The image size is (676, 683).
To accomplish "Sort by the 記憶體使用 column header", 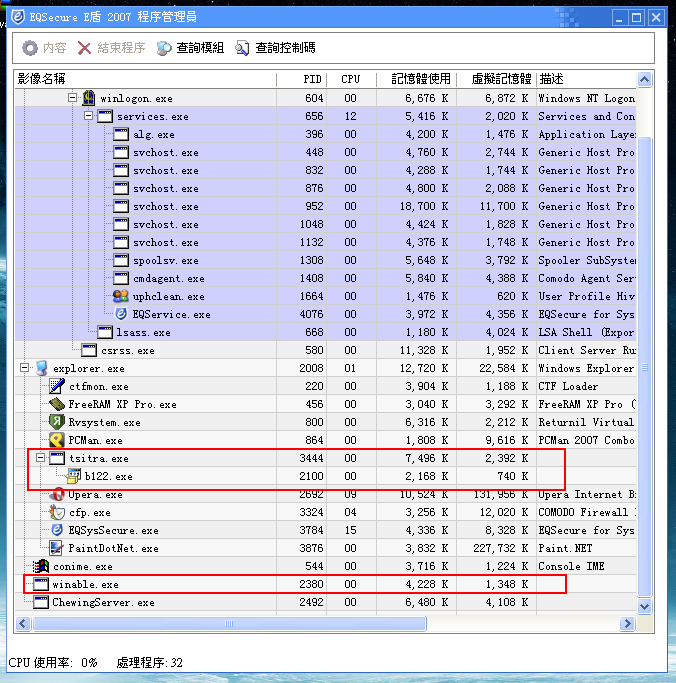I will point(421,79).
